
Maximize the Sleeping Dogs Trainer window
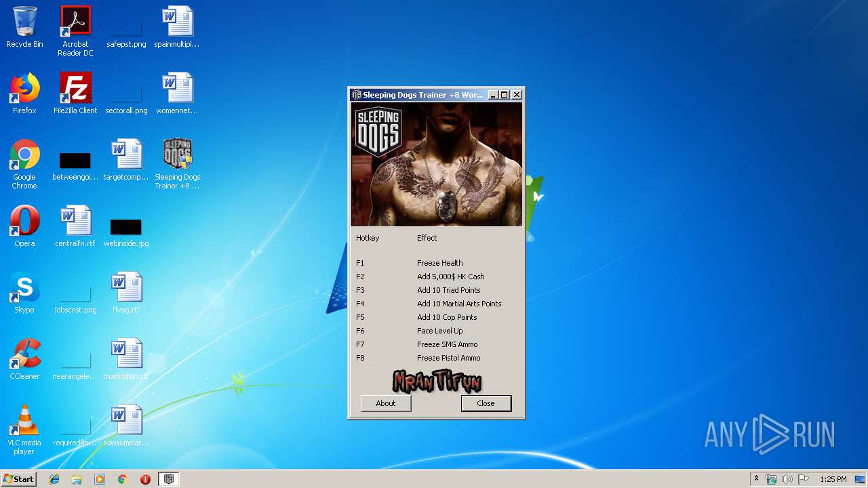click(x=505, y=95)
